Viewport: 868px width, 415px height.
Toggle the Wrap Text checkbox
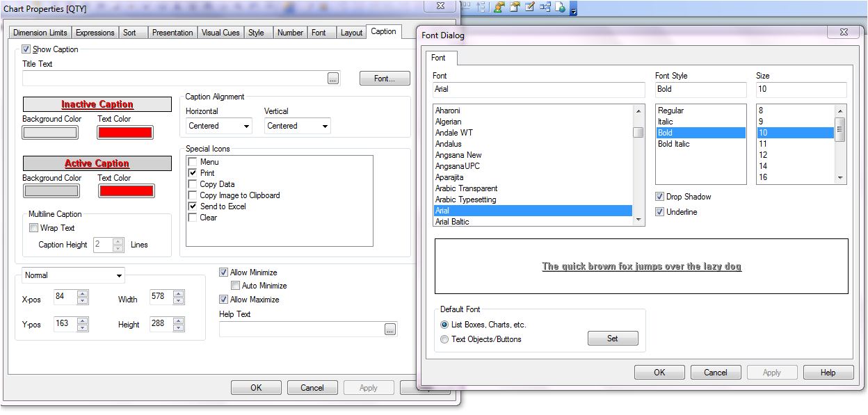tap(33, 228)
